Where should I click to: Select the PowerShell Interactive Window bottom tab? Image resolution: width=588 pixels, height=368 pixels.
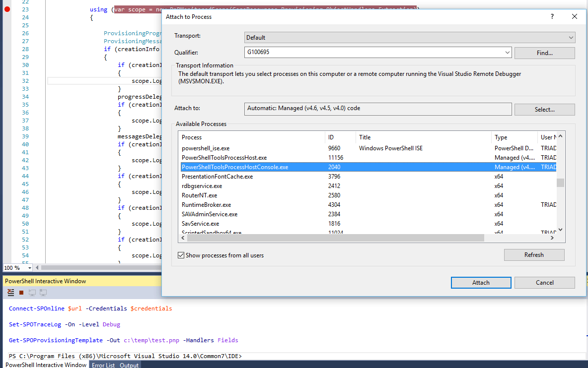point(46,365)
